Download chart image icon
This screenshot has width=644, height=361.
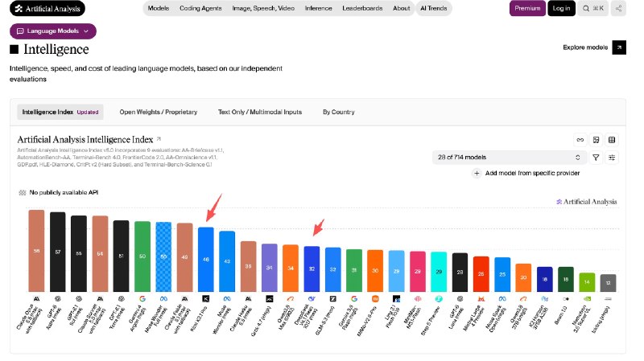click(x=596, y=140)
